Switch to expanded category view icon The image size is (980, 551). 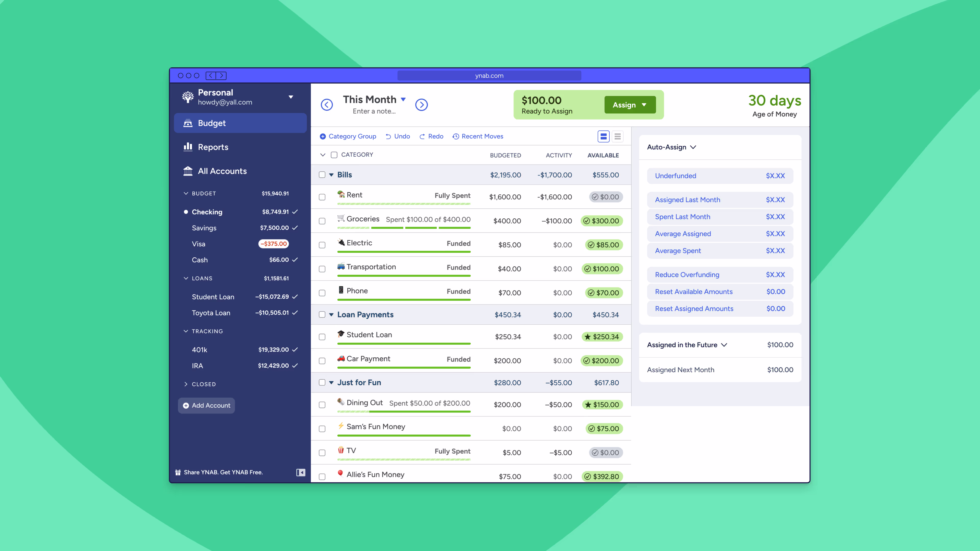tap(603, 136)
